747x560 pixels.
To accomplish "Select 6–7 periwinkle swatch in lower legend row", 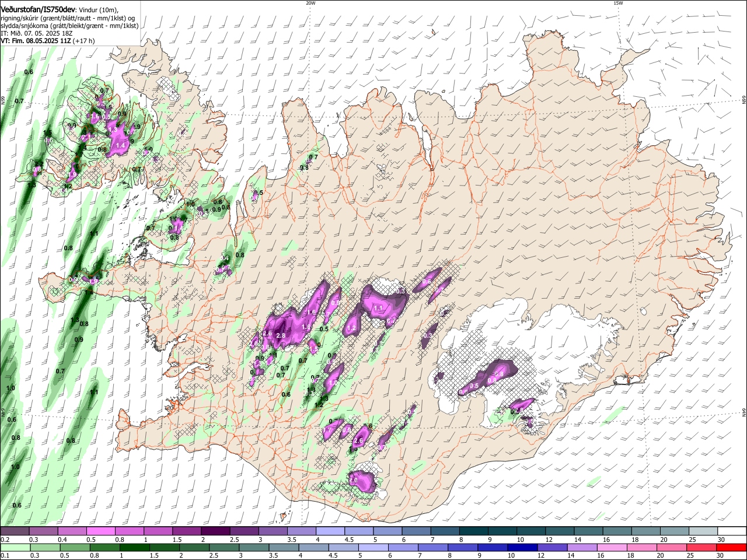I will [x=403, y=547].
